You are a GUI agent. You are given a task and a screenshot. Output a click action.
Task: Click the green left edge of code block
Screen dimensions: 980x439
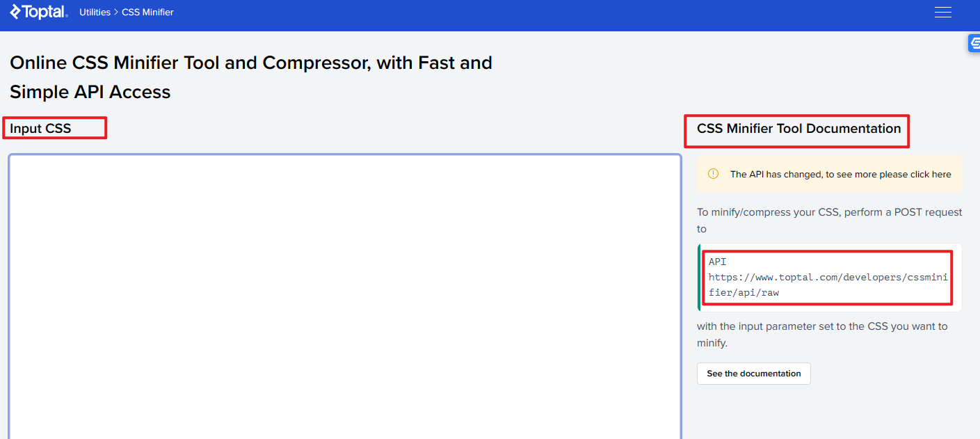coord(699,277)
